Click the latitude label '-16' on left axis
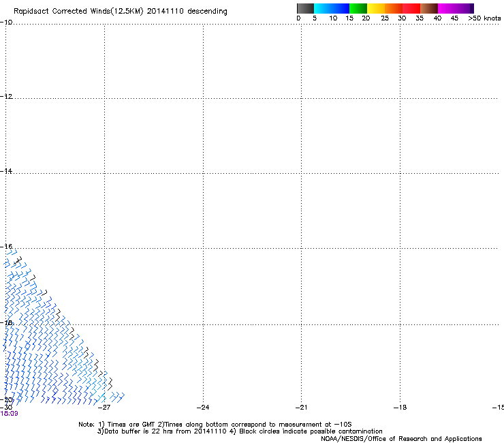Image resolution: width=504 pixels, height=443 pixels. (x=6, y=247)
